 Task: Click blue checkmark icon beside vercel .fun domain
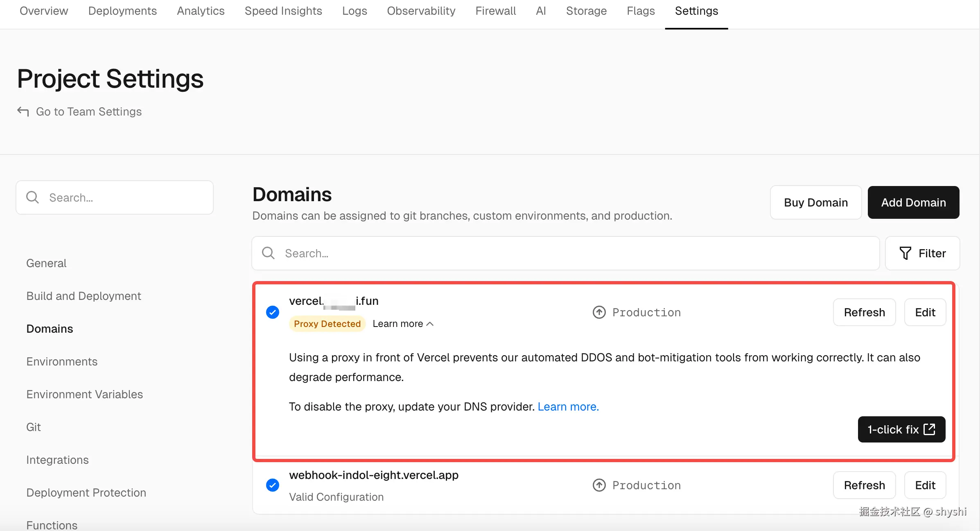273,312
